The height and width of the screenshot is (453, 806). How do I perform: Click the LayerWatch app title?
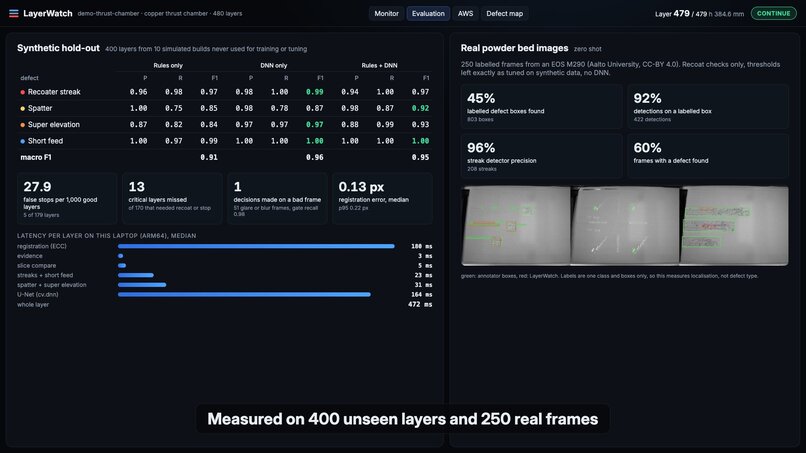coord(48,13)
